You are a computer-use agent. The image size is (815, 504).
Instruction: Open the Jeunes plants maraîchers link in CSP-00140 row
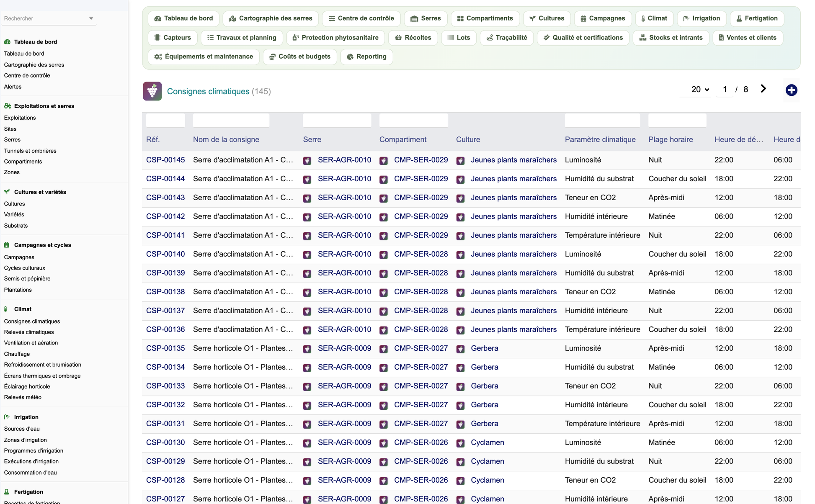[x=513, y=254]
